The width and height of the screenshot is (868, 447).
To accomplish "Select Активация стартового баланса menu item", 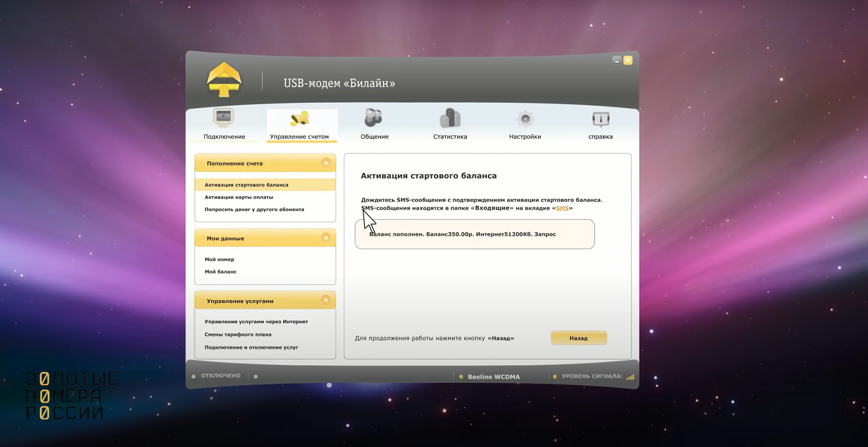I will (x=265, y=185).
